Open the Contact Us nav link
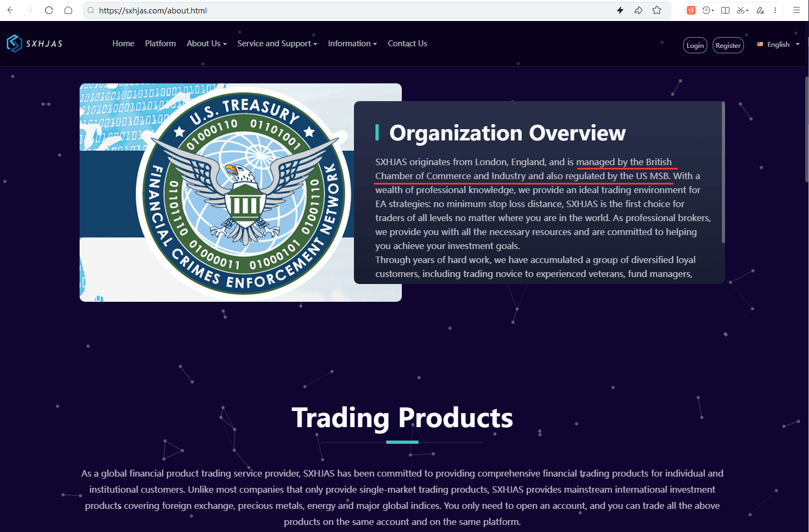809x532 pixels. click(407, 44)
